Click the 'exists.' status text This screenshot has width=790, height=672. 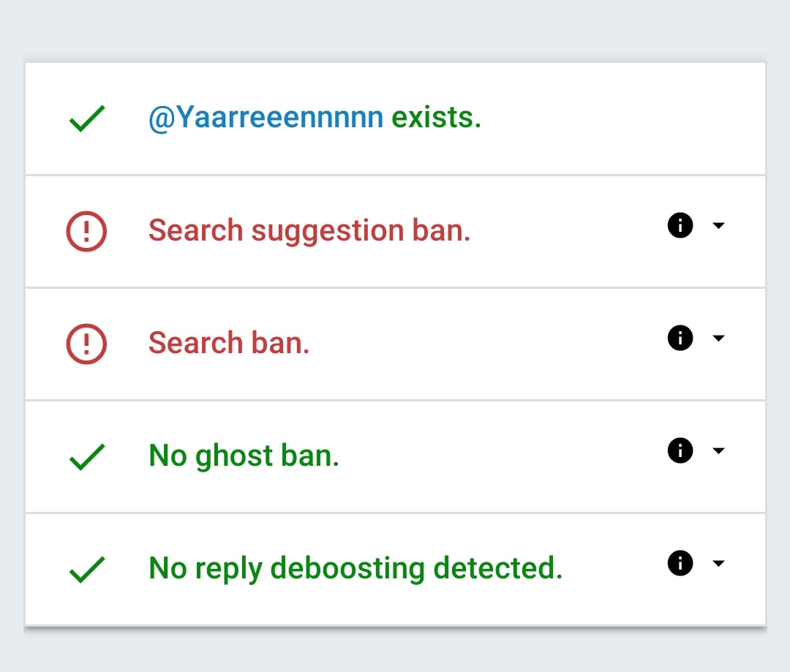coord(437,118)
